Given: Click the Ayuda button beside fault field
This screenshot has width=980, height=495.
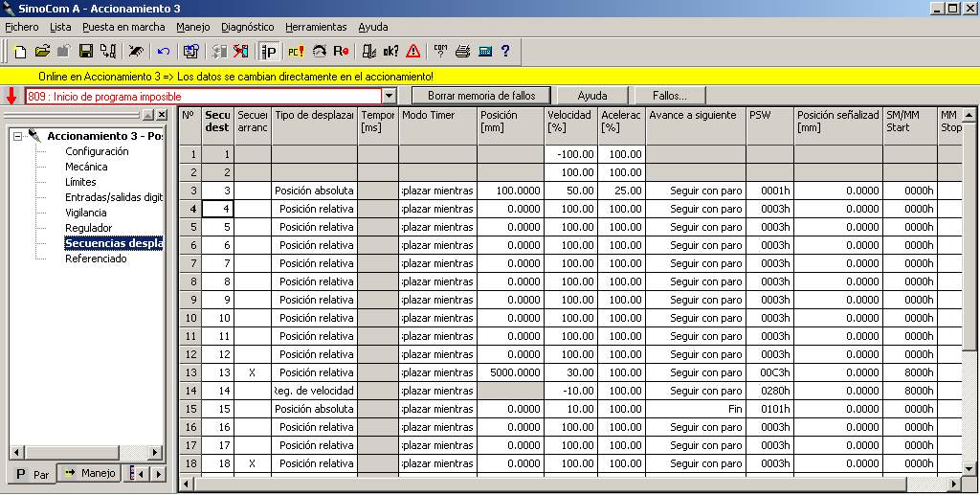Looking at the screenshot, I should [x=591, y=96].
